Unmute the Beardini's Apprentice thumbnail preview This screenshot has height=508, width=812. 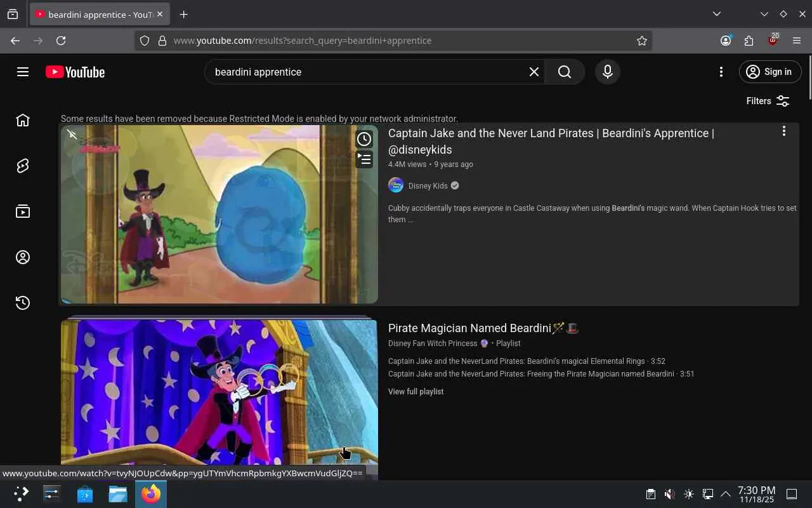tap(72, 135)
